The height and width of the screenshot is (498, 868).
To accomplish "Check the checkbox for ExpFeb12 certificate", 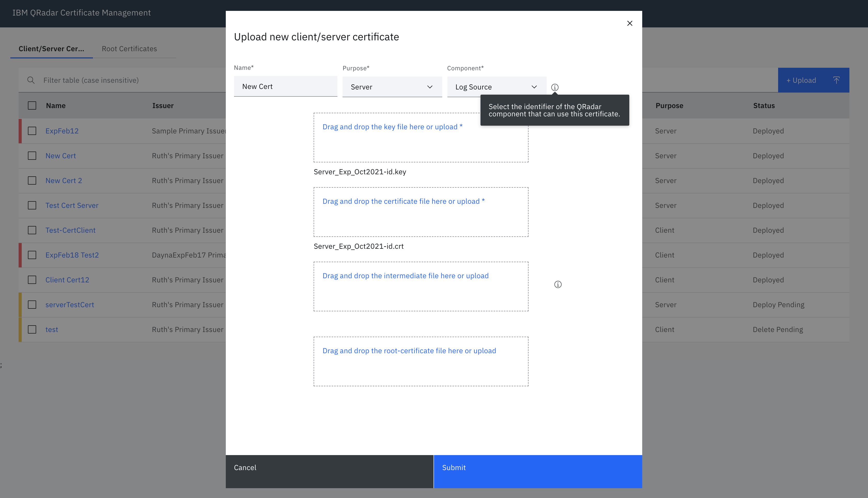I will (x=32, y=131).
